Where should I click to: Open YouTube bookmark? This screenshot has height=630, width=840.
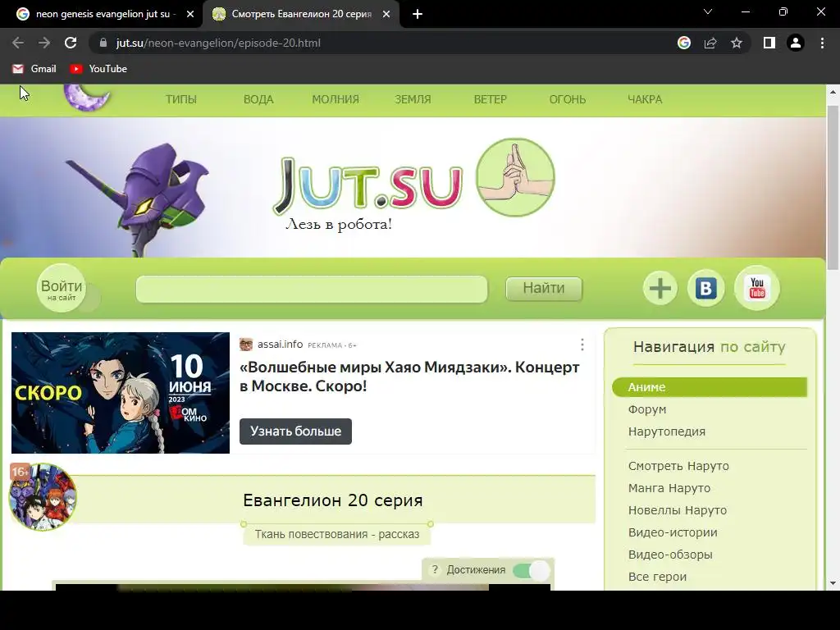(98, 69)
